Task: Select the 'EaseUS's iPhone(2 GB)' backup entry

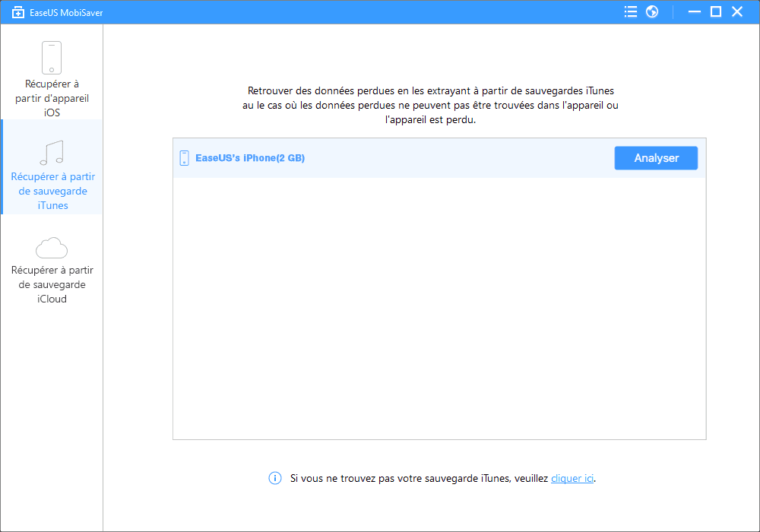Action: 439,158
